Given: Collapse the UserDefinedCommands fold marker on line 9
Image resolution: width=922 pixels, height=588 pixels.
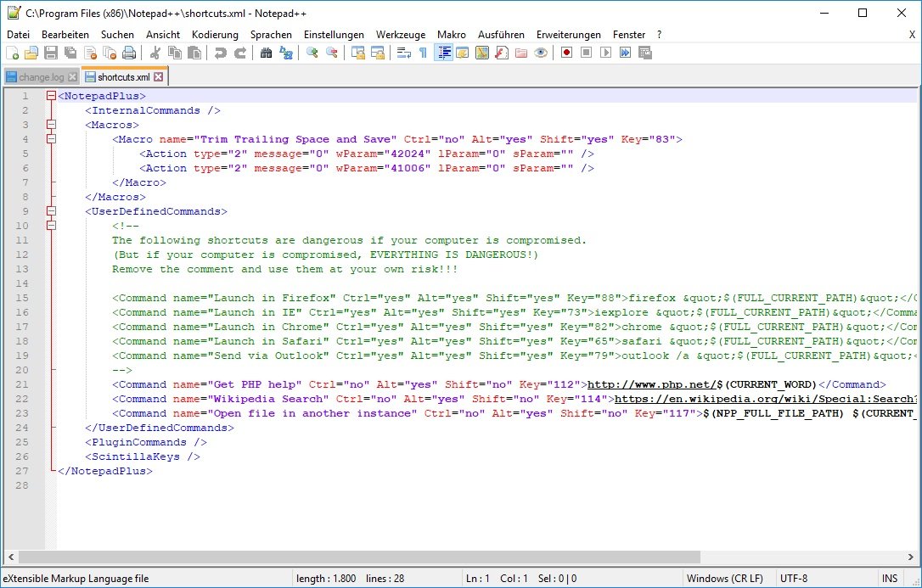Looking at the screenshot, I should point(51,211).
